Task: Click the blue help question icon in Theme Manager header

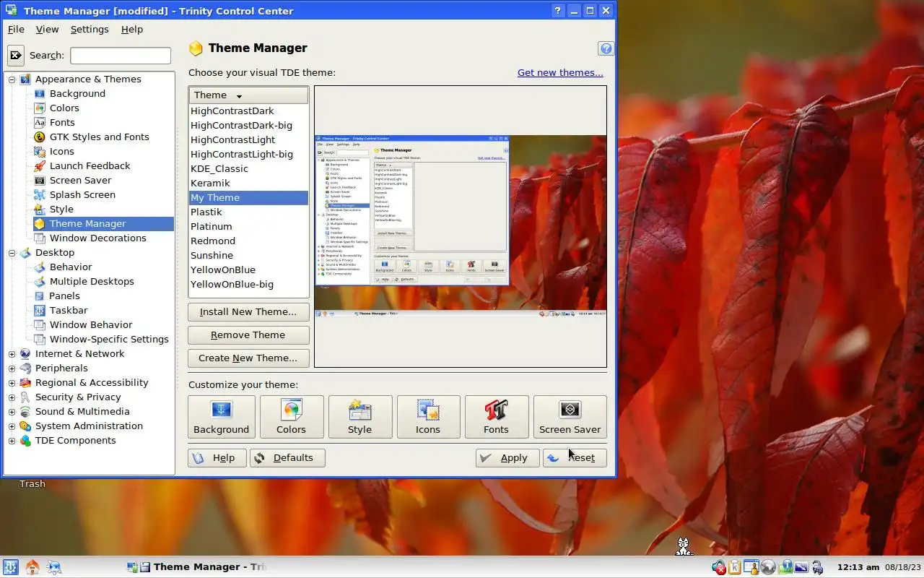Action: [x=606, y=48]
